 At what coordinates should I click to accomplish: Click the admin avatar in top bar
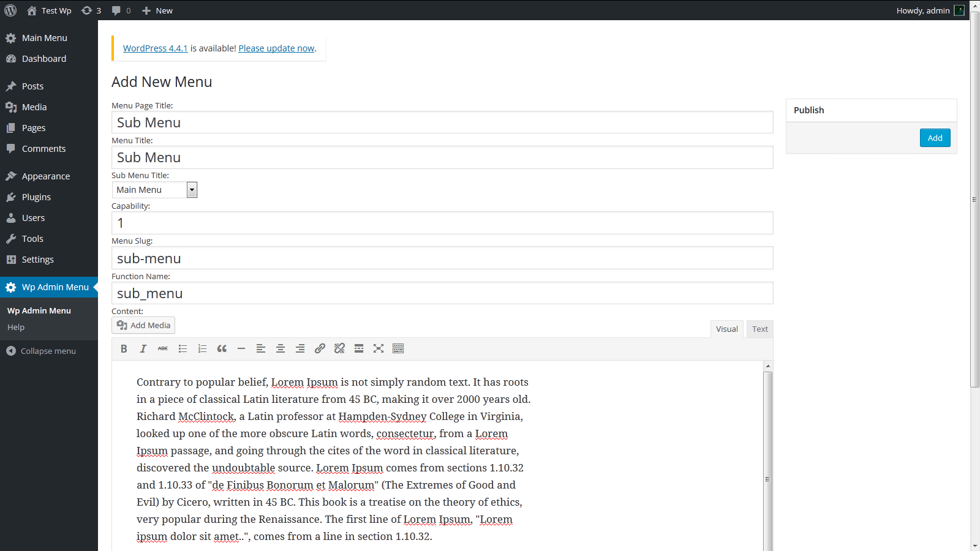click(959, 10)
